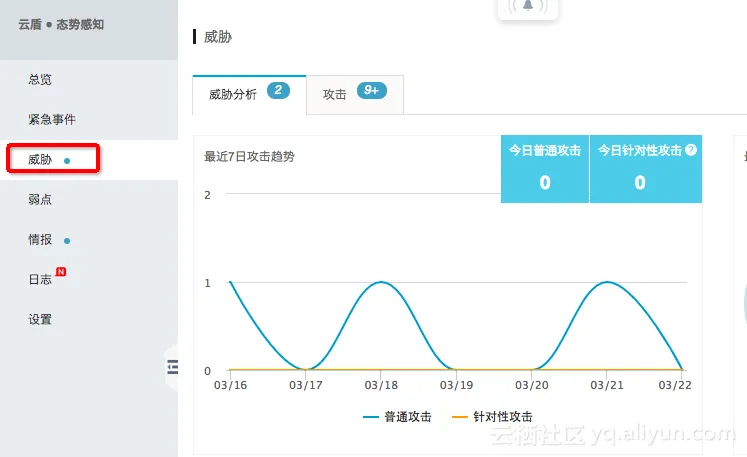Toggle 普通攻击 series in chart legend
The image size is (747, 457).
click(x=397, y=417)
